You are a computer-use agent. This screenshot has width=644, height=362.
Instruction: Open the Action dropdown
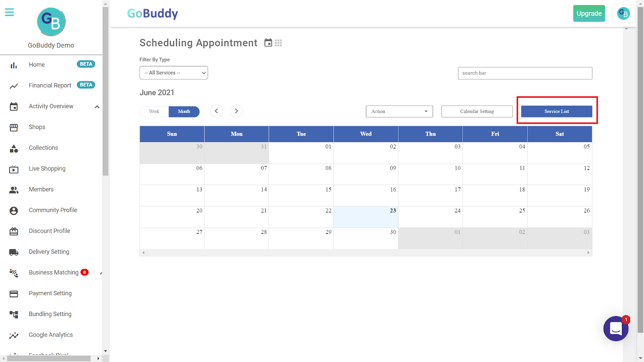point(399,111)
